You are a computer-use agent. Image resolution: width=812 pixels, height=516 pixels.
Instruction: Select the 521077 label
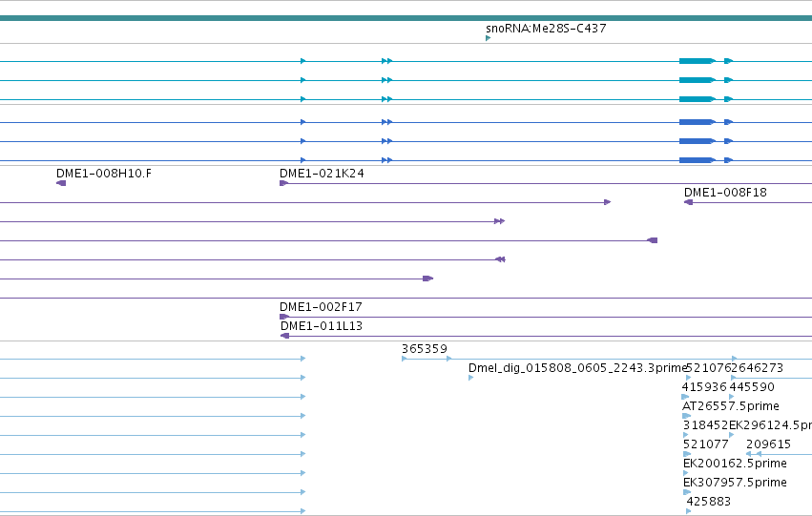[x=706, y=444]
